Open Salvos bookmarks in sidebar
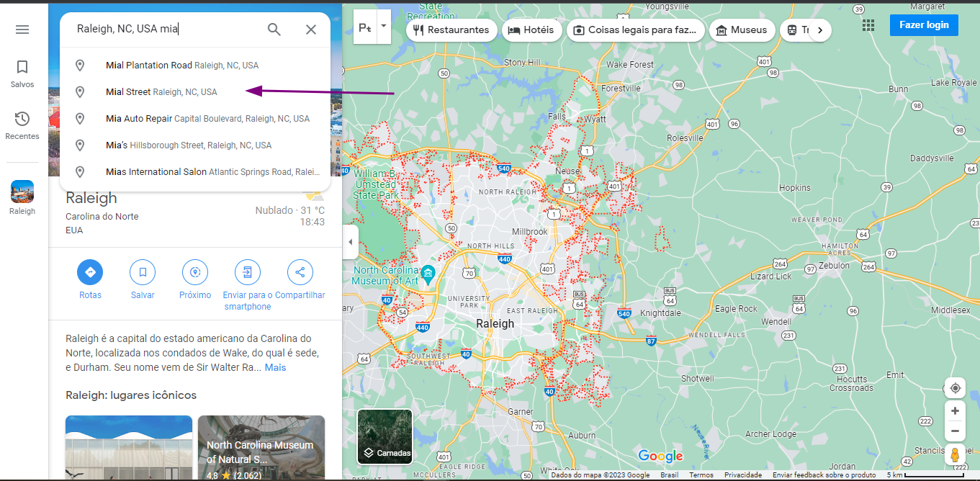Viewport: 980px width, 481px height. (22, 74)
